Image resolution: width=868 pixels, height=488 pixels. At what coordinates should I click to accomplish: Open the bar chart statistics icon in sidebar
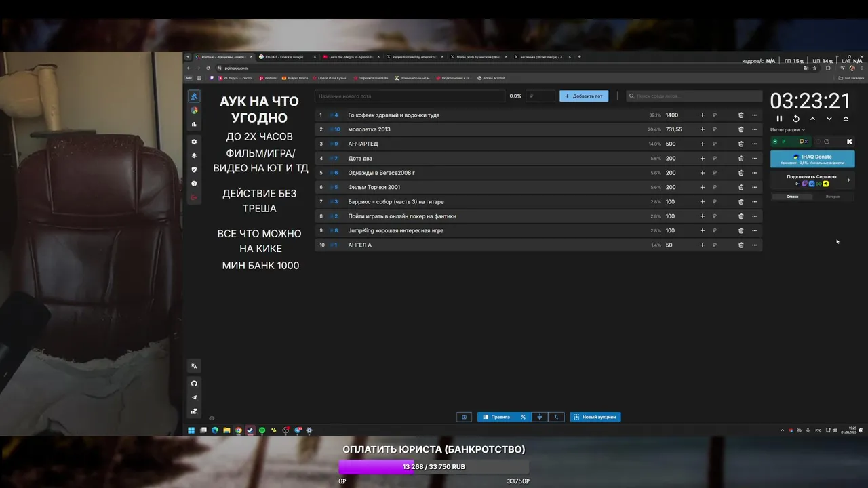194,124
